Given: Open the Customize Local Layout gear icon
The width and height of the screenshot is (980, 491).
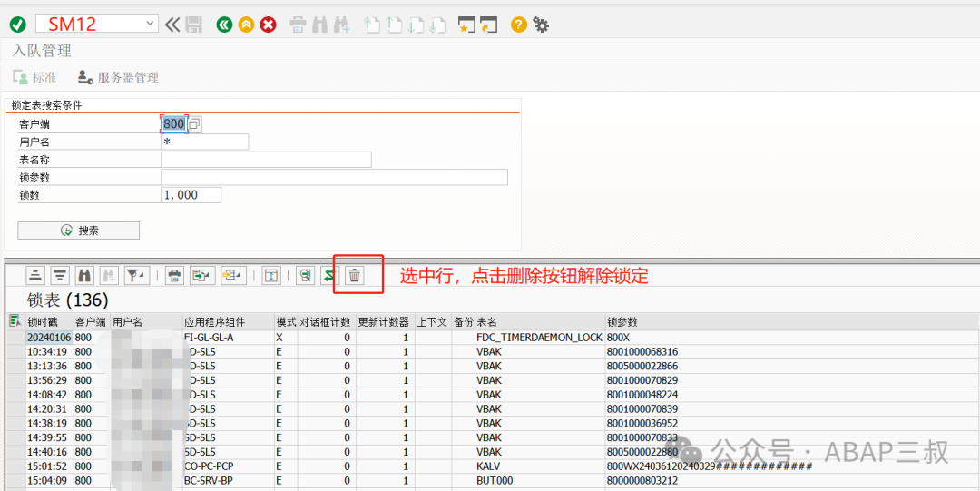Looking at the screenshot, I should (541, 25).
